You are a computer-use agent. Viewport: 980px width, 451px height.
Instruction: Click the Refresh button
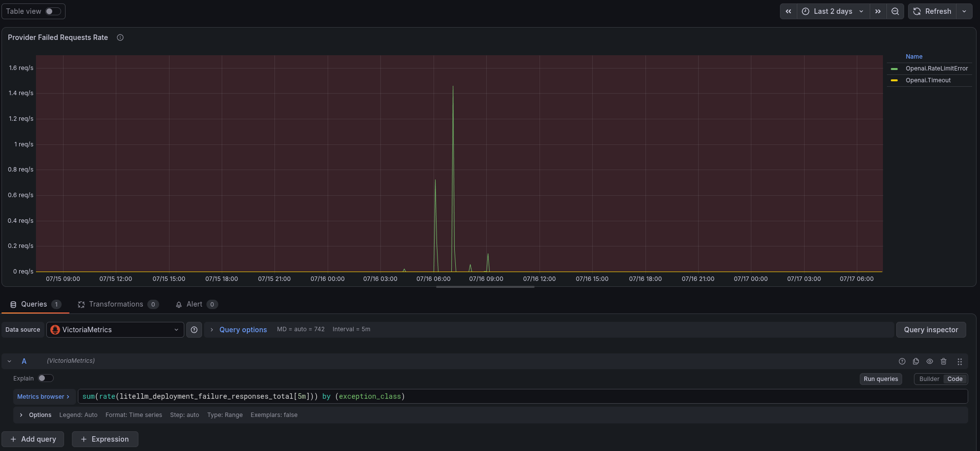point(932,11)
